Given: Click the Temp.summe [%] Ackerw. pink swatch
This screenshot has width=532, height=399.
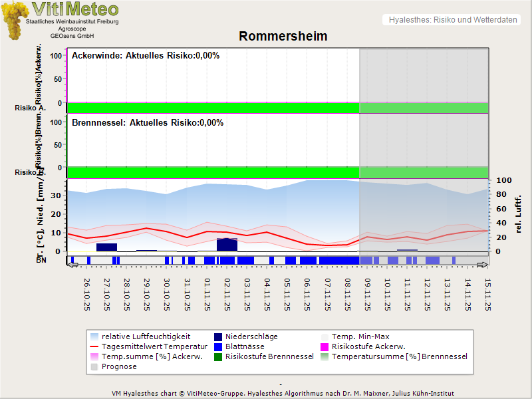Looking at the screenshot, I should pos(94,357).
